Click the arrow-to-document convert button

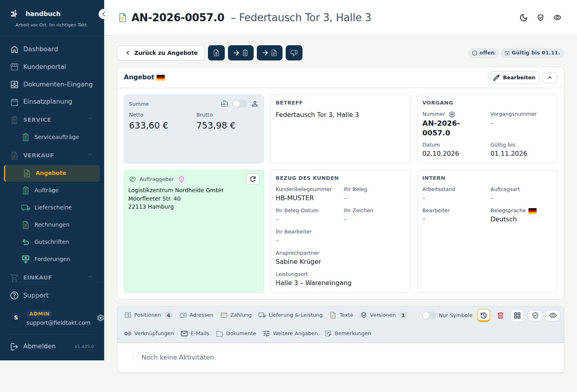tap(270, 53)
